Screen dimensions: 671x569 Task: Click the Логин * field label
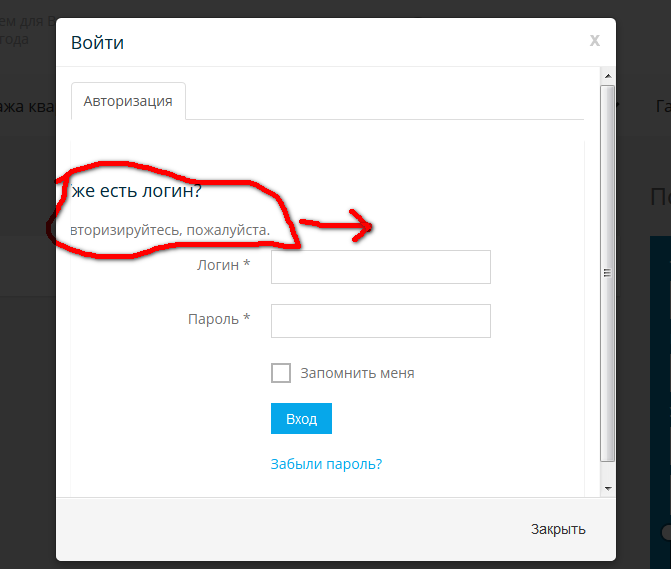tap(223, 265)
